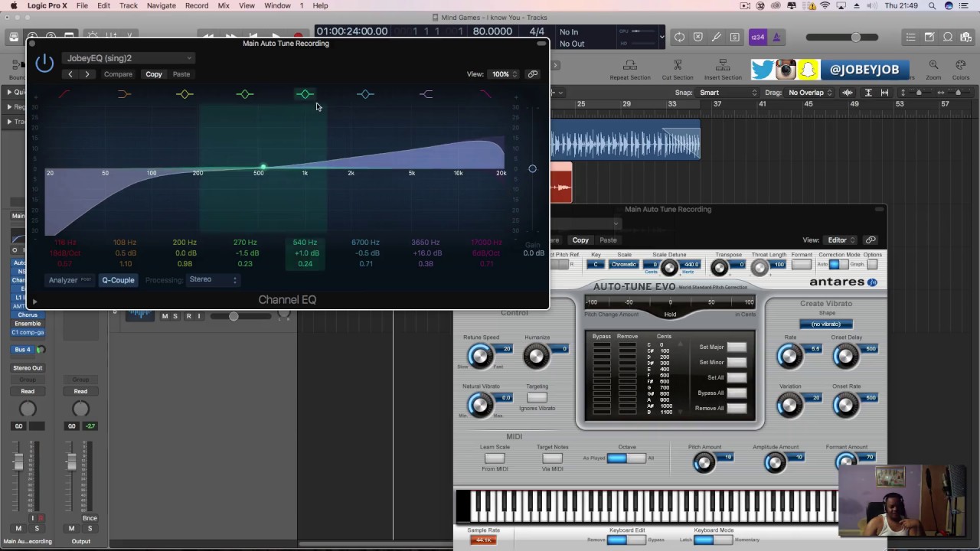980x551 pixels.
Task: Open the Snap Smart dropdown
Action: click(x=727, y=93)
